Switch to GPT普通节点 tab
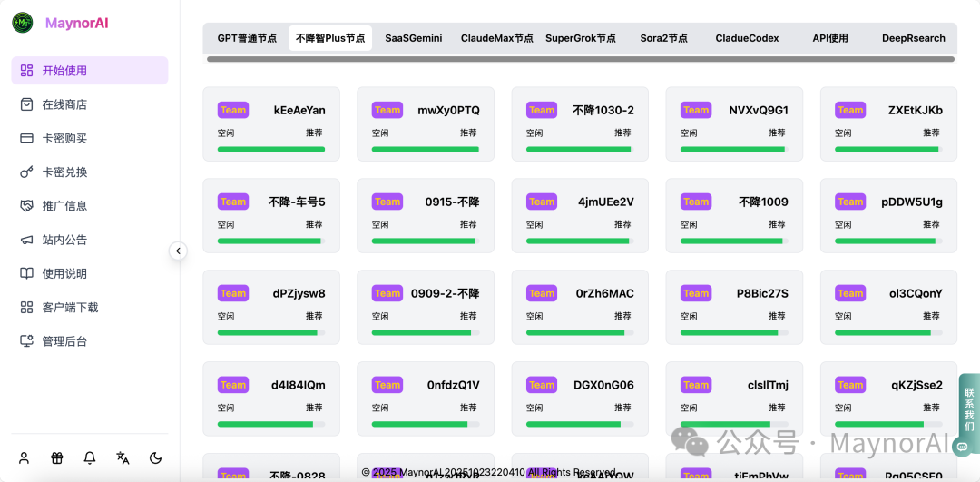Image resolution: width=980 pixels, height=482 pixels. pyautogui.click(x=247, y=38)
